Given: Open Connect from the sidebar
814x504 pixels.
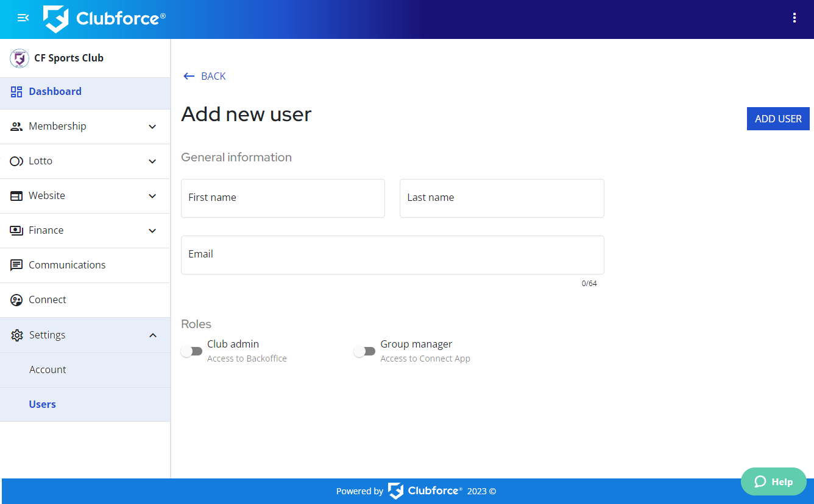Looking at the screenshot, I should [48, 299].
